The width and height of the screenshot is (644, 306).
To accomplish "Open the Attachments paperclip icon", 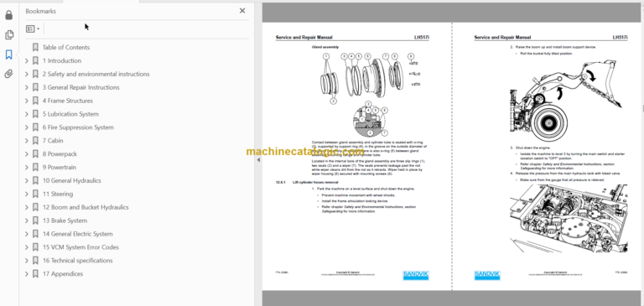I will (x=8, y=74).
